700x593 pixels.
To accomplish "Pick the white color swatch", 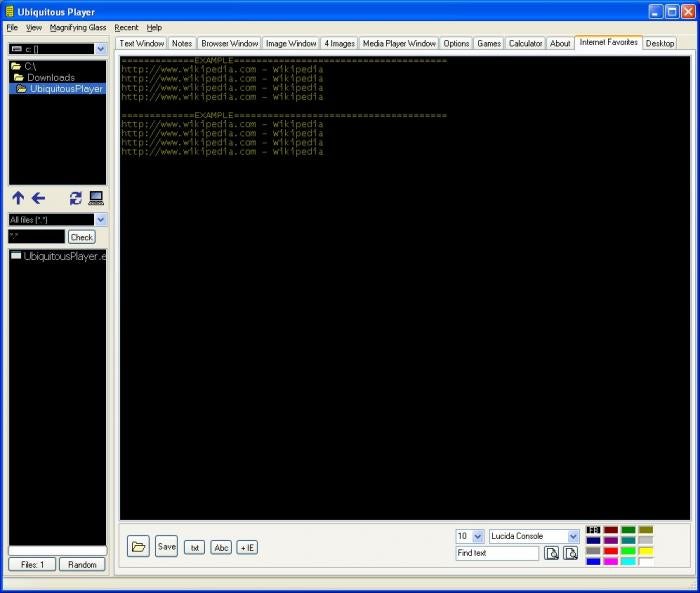I will pos(646,562).
